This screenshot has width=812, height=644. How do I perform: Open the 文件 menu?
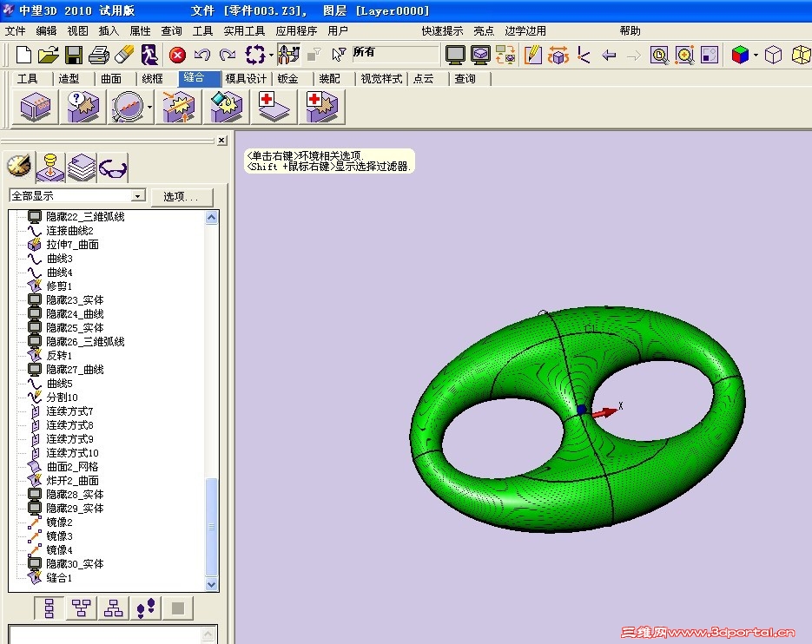[15, 31]
